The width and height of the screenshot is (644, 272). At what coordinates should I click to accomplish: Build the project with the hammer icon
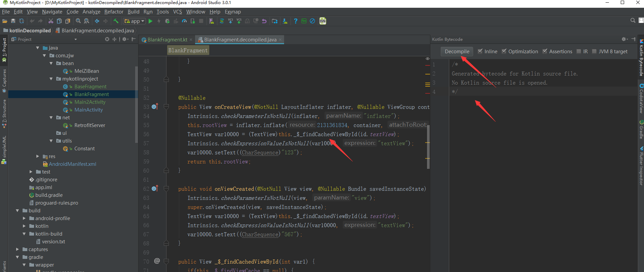116,21
